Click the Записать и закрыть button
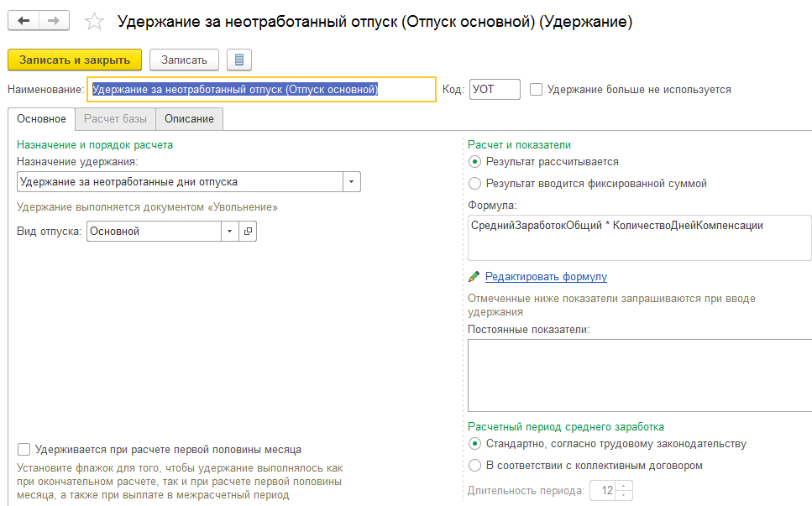812x506 pixels. click(x=75, y=60)
